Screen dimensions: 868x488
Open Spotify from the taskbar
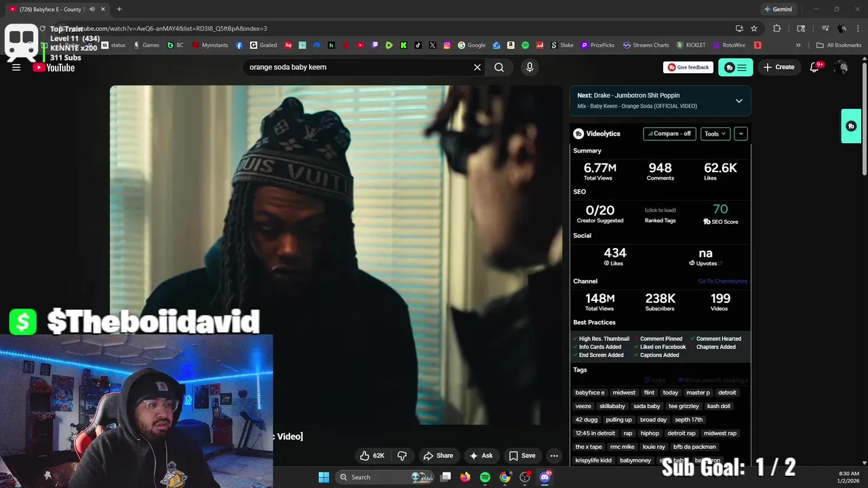click(485, 477)
